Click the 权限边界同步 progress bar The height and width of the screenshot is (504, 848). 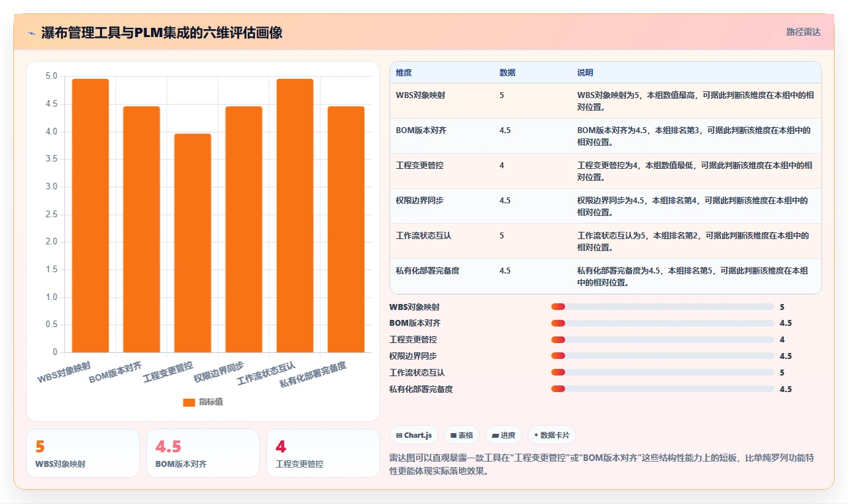coord(662,356)
